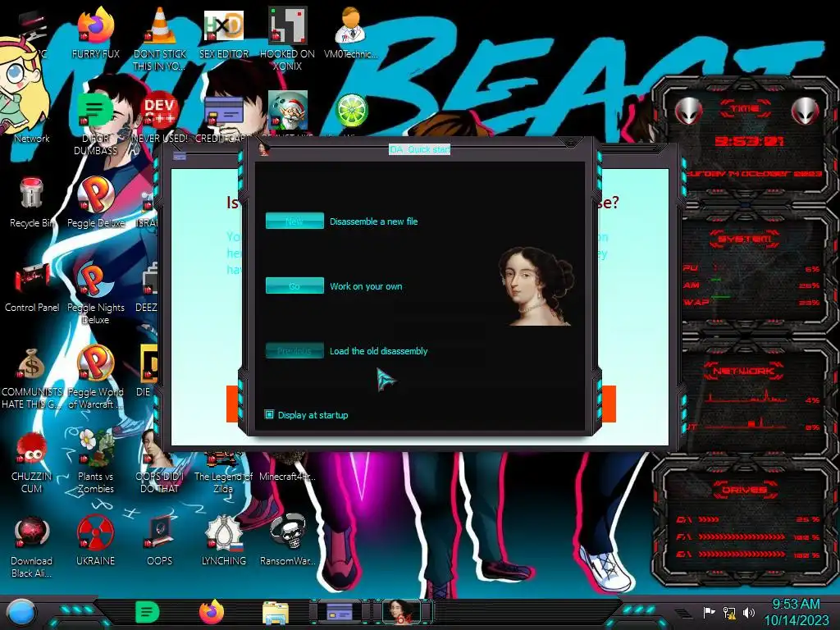
Task: Open Peggle World of Warcraft icon
Action: point(95,363)
